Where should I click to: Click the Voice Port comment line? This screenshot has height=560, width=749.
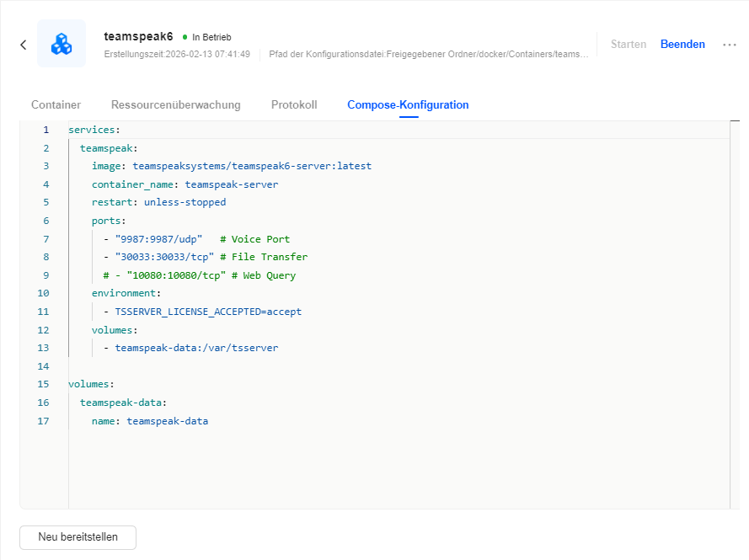[202, 239]
